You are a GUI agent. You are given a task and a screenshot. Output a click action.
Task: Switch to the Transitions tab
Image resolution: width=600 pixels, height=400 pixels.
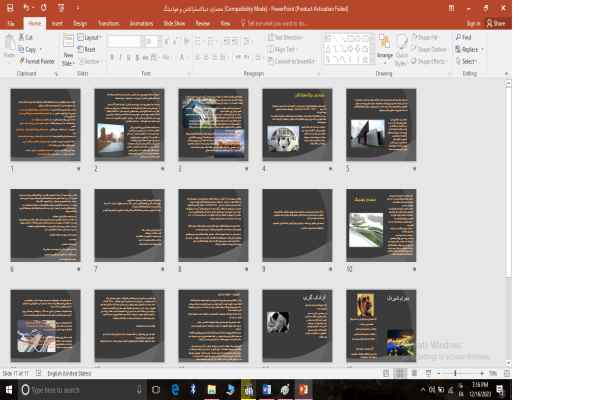click(x=109, y=22)
